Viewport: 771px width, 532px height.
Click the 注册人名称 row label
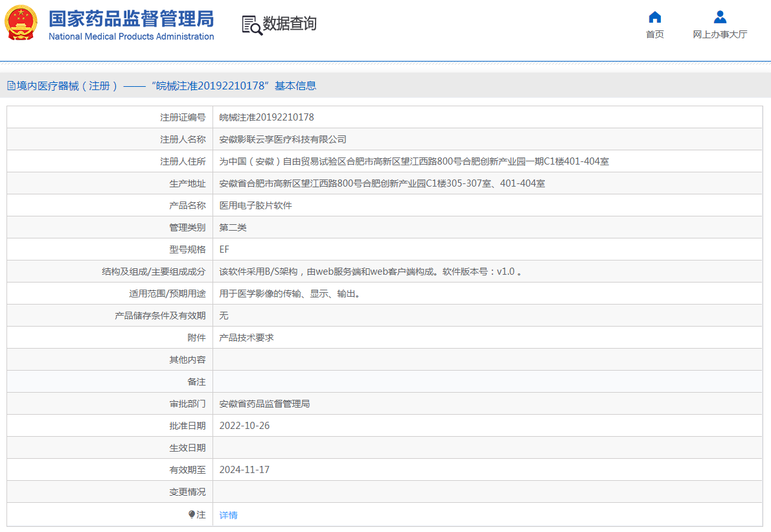point(183,139)
